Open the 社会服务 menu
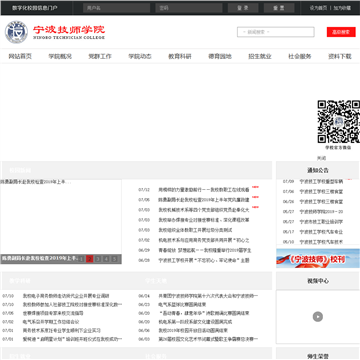Viewport: 360px width, 360px height. click(300, 56)
